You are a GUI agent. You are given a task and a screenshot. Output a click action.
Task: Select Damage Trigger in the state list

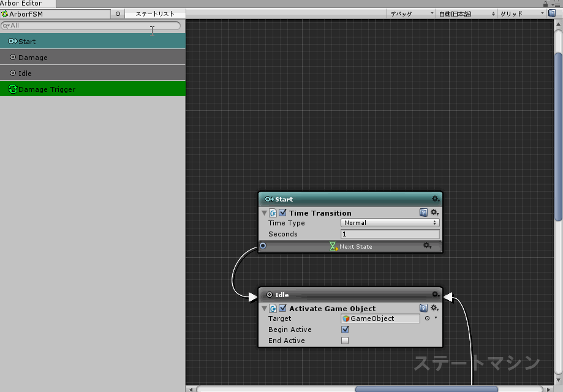[93, 89]
